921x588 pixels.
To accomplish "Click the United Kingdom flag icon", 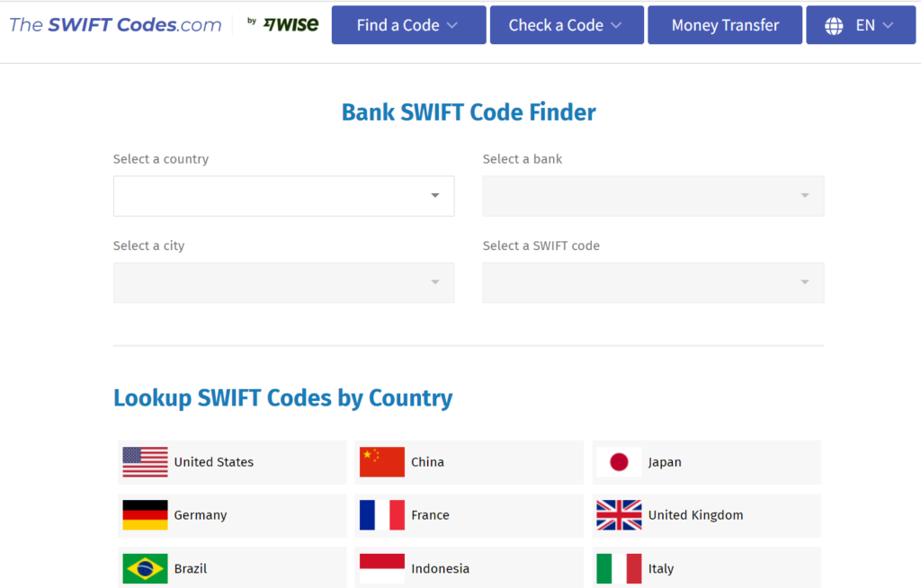I will click(x=619, y=515).
